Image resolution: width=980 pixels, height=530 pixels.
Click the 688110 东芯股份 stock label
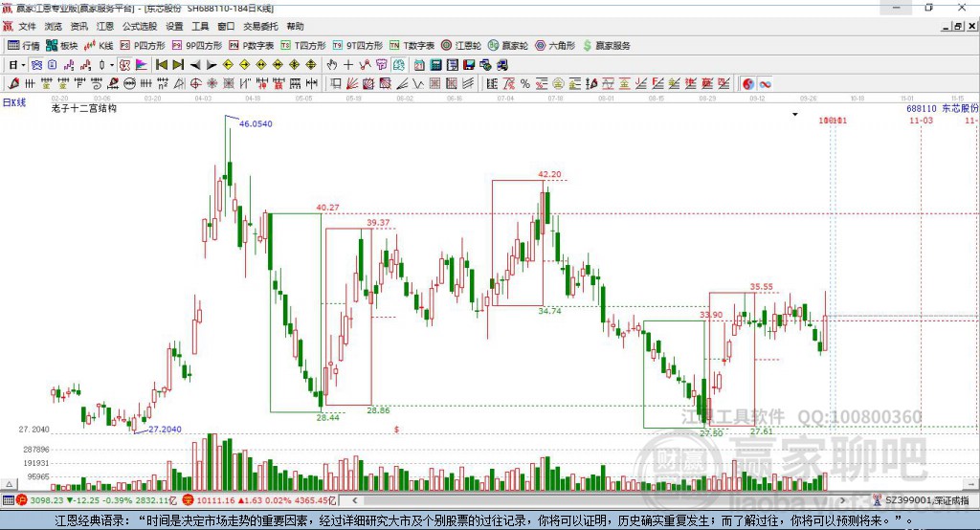pos(942,108)
